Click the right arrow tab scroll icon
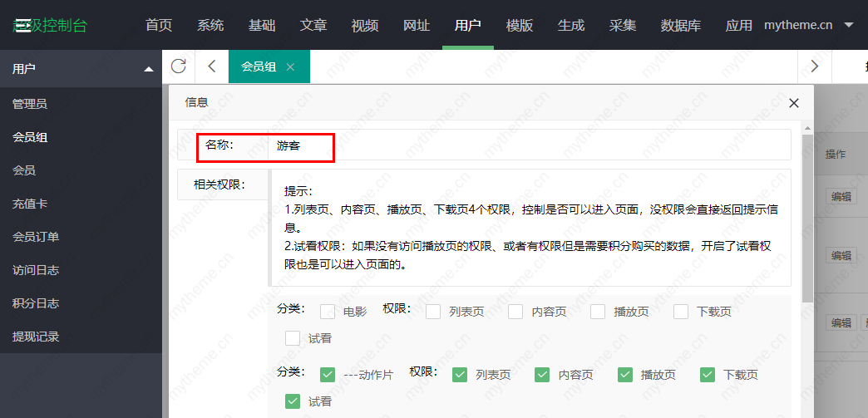This screenshot has height=418, width=868. pyautogui.click(x=814, y=66)
